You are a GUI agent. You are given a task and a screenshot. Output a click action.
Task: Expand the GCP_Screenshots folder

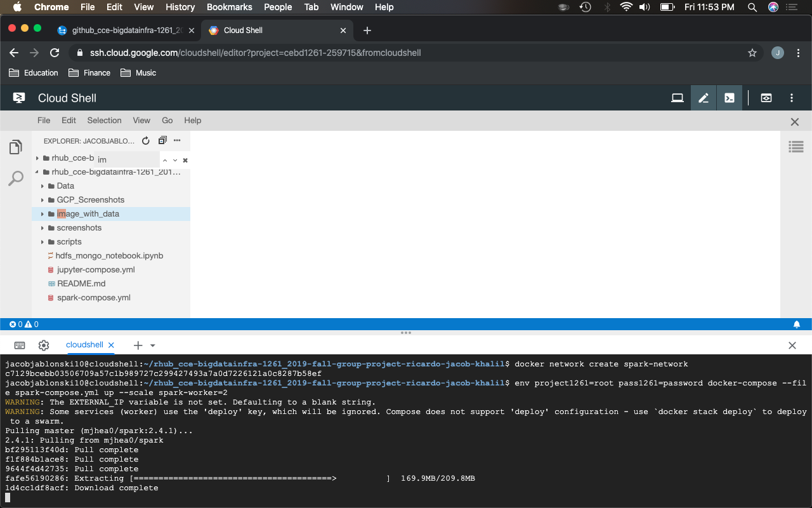coord(43,200)
